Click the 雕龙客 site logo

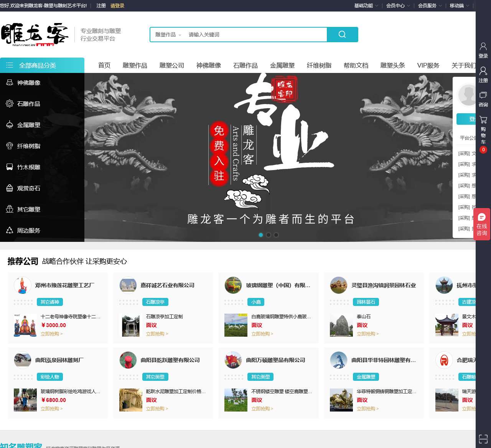pyautogui.click(x=35, y=35)
